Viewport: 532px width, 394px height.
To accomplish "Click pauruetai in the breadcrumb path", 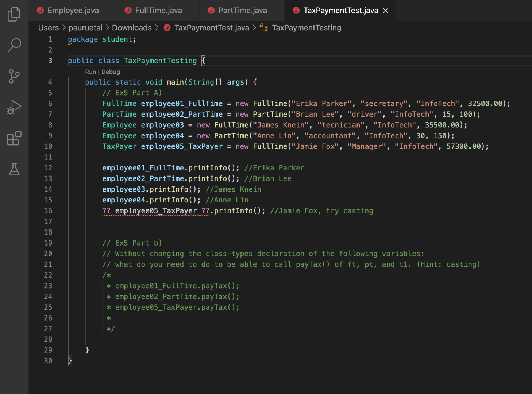I will click(85, 28).
